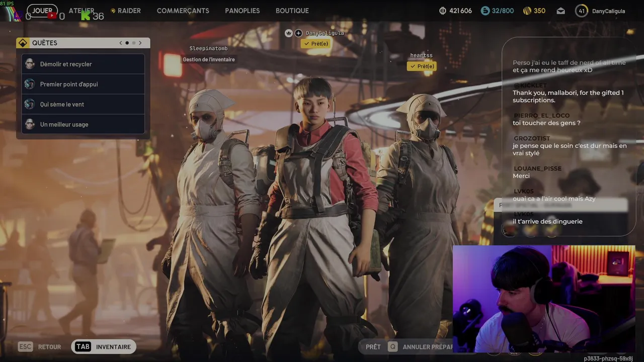Open INVENTAIRE with the TAB button
The width and height of the screenshot is (644, 362).
[104, 347]
